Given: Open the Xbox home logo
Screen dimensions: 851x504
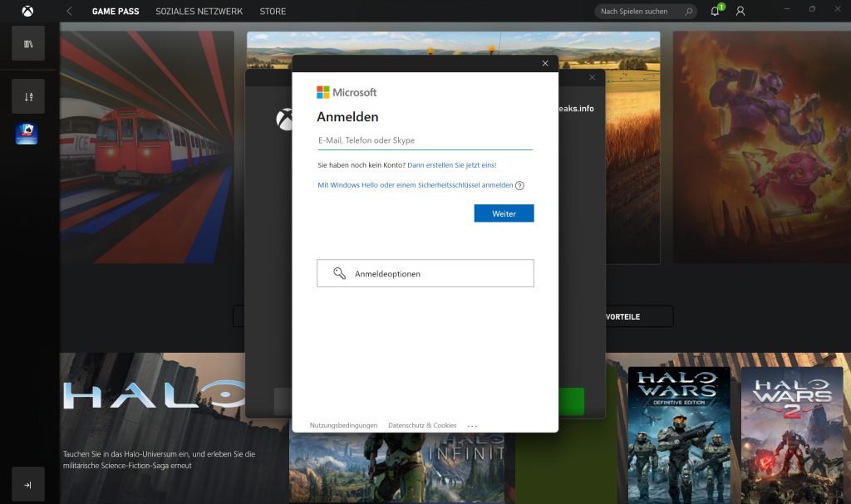Looking at the screenshot, I should 27,11.
